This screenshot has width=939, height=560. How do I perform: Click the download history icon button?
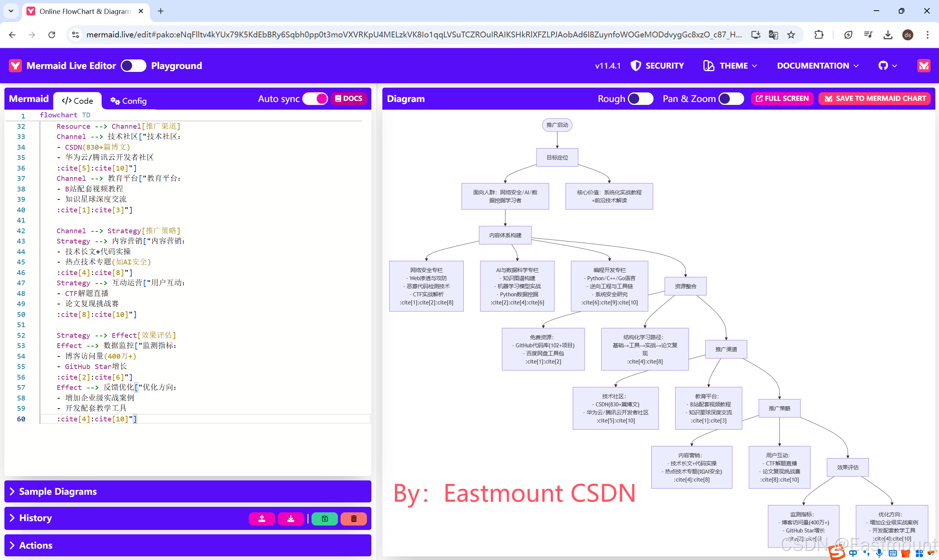click(290, 519)
